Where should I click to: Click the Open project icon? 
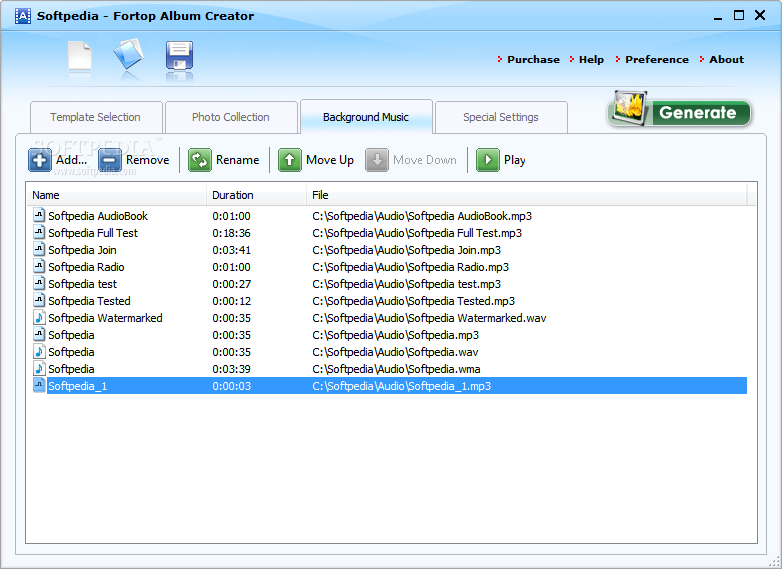(129, 55)
